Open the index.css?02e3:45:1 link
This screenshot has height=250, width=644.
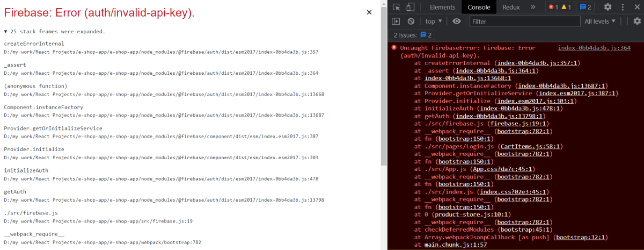pos(514,191)
